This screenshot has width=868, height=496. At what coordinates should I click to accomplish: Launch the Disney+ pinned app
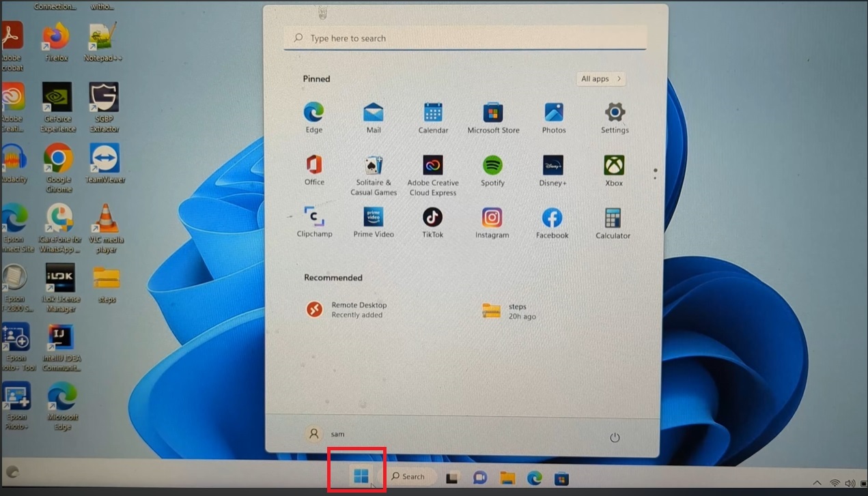point(552,171)
